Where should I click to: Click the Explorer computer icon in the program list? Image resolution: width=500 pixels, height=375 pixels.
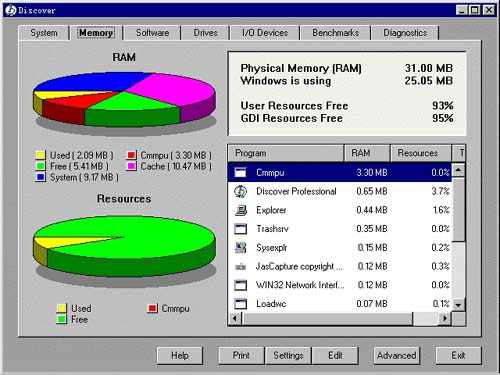click(241, 210)
